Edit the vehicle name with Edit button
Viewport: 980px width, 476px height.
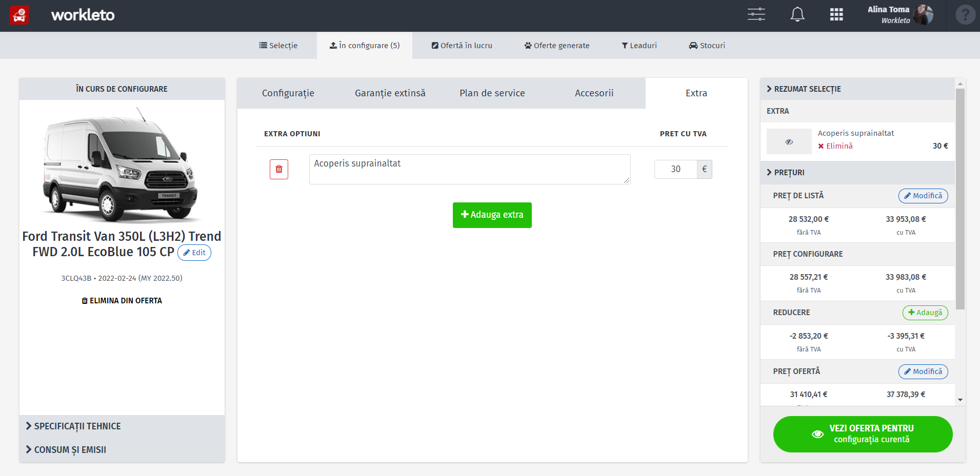tap(194, 253)
